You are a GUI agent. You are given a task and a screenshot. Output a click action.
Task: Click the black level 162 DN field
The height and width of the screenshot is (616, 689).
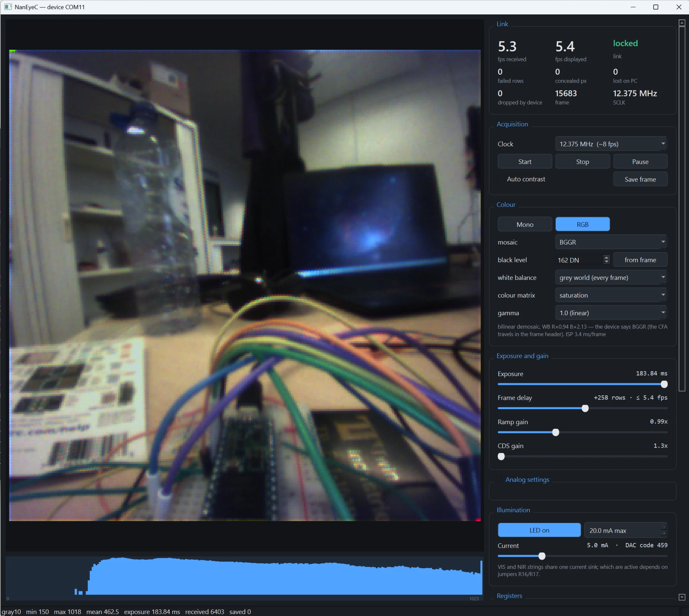[x=579, y=260]
